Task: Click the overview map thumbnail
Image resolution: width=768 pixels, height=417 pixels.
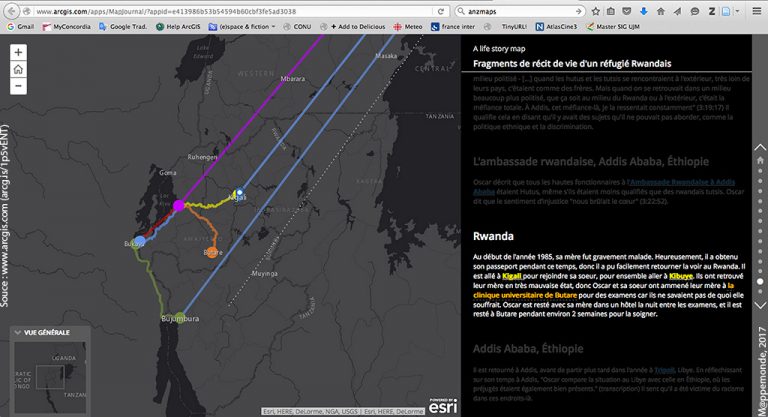Action: 50,378
